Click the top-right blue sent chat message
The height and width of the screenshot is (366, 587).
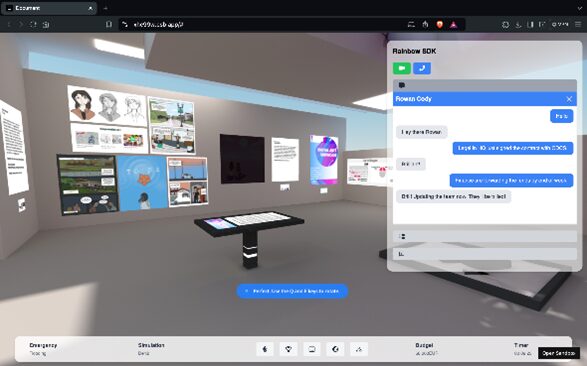[x=562, y=116]
